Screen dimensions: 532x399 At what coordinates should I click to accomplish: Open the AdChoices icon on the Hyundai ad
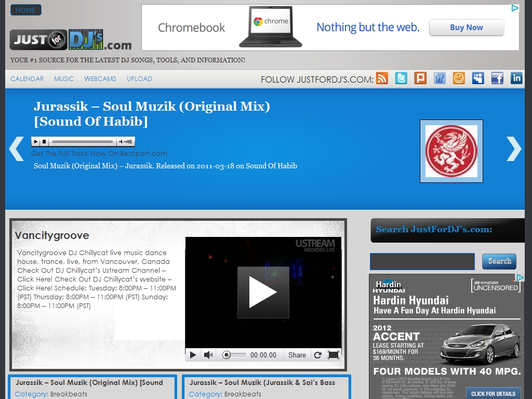[520, 278]
